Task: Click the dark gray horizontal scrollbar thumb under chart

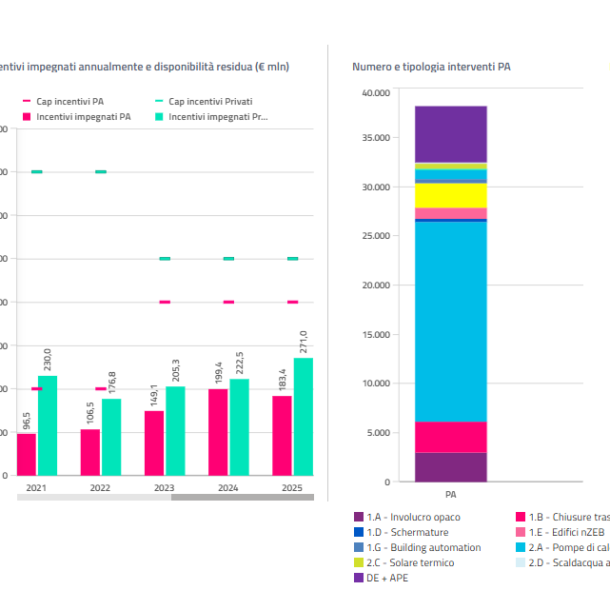Action: coord(242,497)
